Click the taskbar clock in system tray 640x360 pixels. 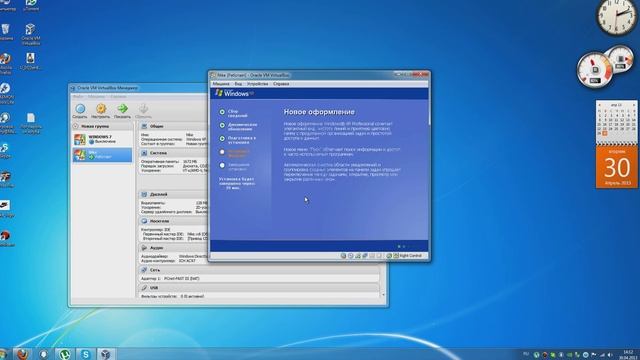pyautogui.click(x=629, y=354)
